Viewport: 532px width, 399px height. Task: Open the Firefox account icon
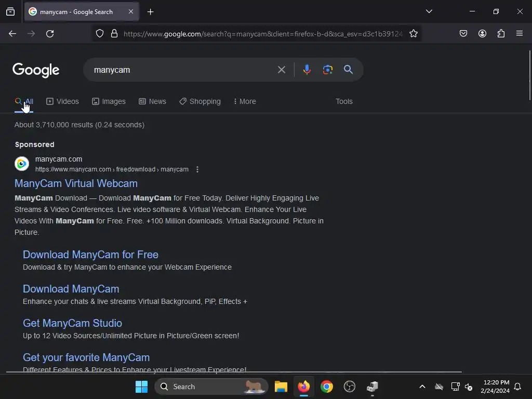pos(482,33)
